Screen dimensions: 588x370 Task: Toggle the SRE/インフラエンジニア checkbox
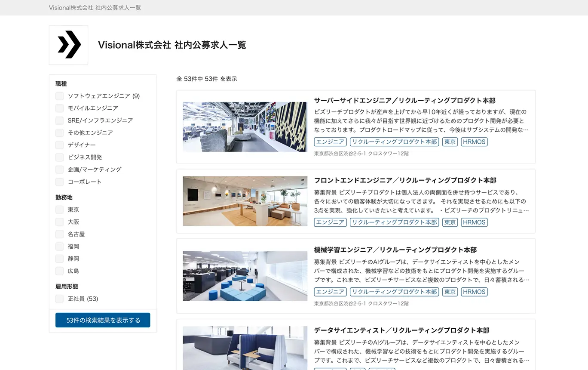59,120
